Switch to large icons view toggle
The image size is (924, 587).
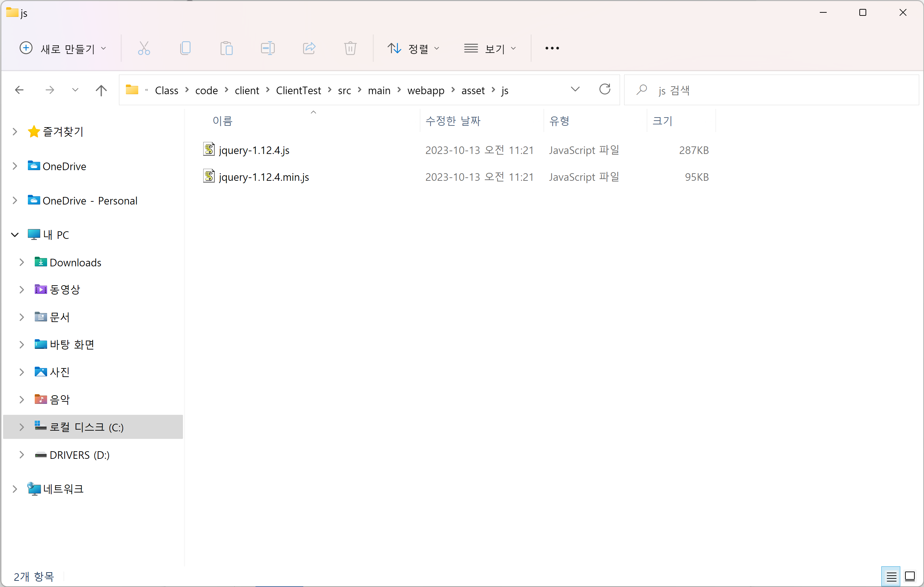tap(910, 576)
